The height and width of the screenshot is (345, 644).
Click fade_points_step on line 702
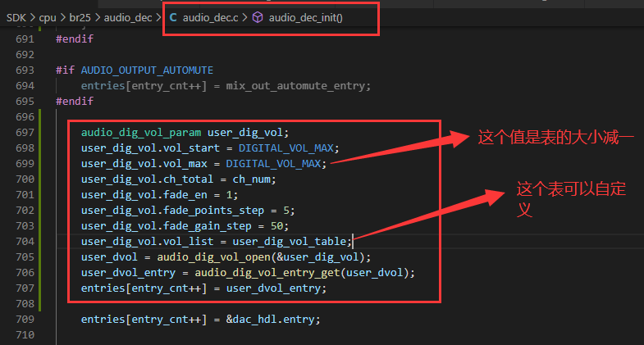[213, 211]
